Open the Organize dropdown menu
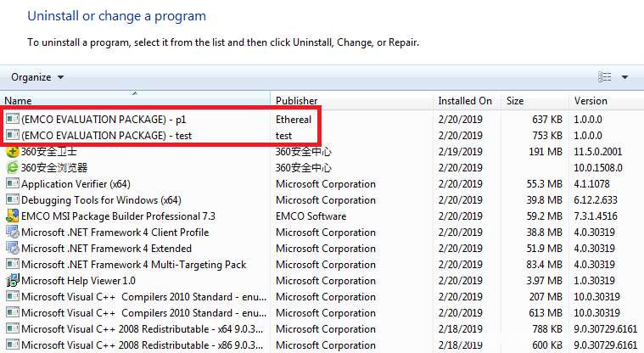The height and width of the screenshot is (353, 644). click(37, 77)
